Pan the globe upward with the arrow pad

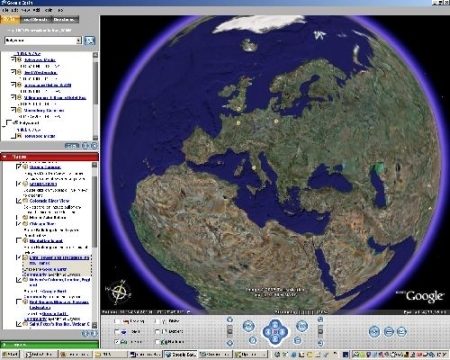(275, 324)
